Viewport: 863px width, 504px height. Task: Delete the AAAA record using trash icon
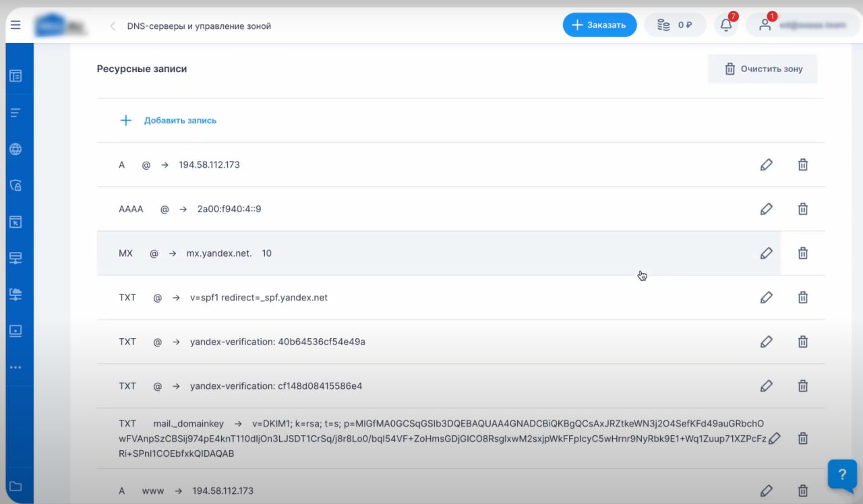point(803,209)
